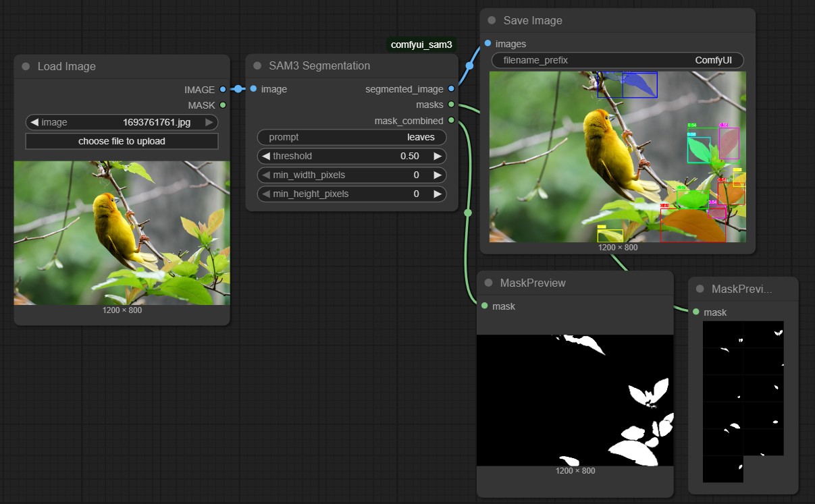Select the segmented_image output socket
815x504 pixels.
451,88
